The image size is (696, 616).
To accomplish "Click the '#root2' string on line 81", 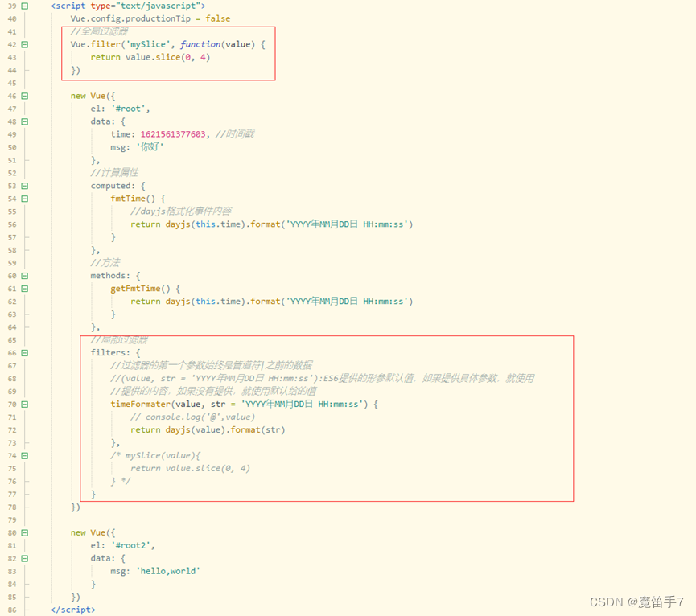I will click(131, 545).
